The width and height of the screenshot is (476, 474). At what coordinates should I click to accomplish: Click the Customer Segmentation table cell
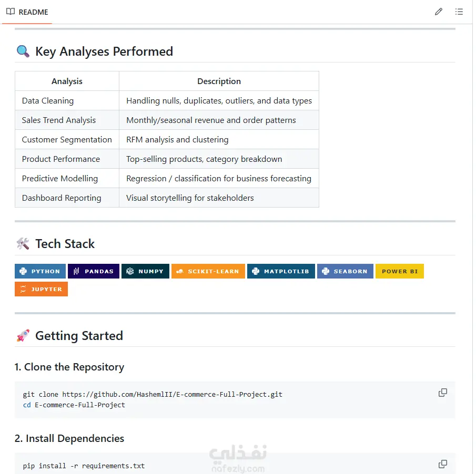[x=67, y=139]
